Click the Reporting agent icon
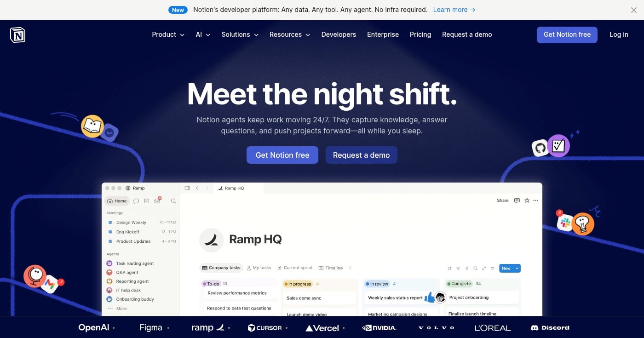644x338 pixels. [x=109, y=281]
